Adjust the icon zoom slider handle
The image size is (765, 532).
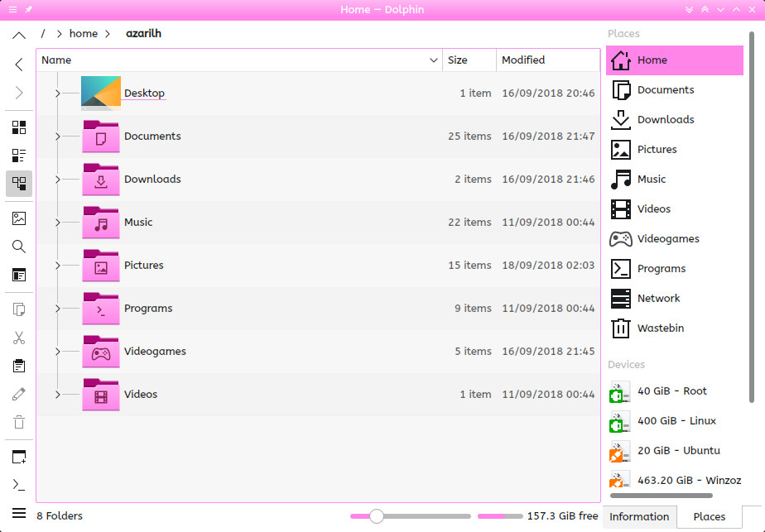point(376,516)
